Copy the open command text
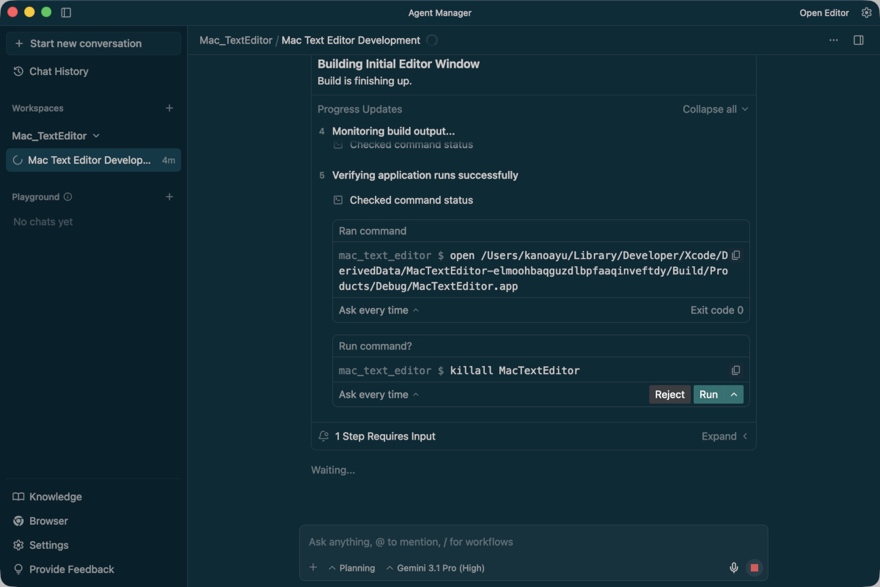Viewport: 880px width, 587px height. point(736,256)
